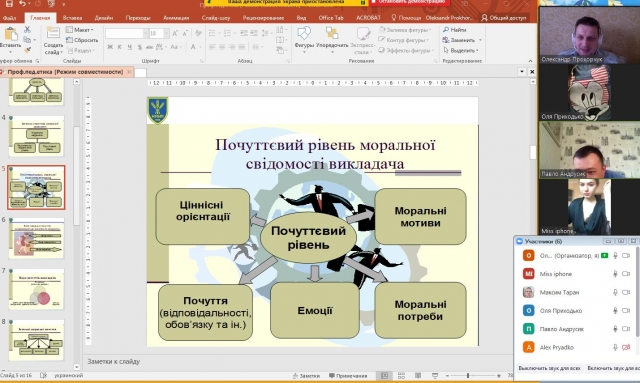The height and width of the screenshot is (383, 640).
Task: Click Выключить звук для всех button
Action: tap(549, 368)
